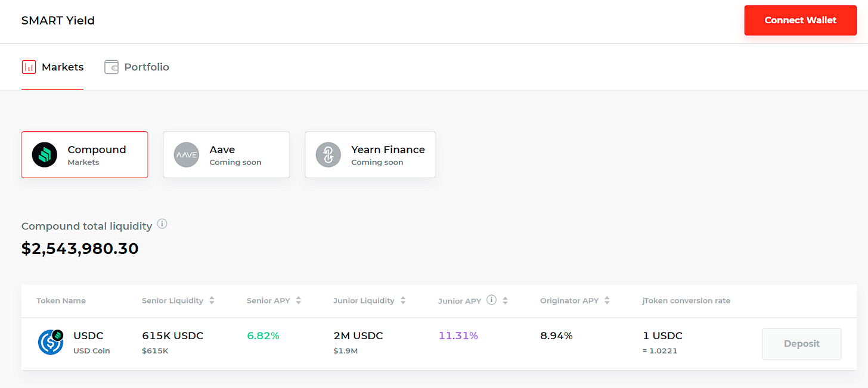Click the Compound logo icon

[x=45, y=155]
